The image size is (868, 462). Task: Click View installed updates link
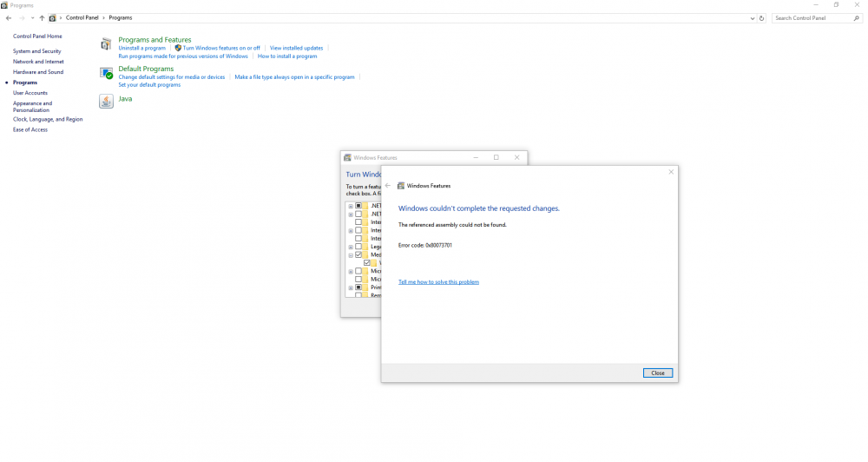click(296, 48)
